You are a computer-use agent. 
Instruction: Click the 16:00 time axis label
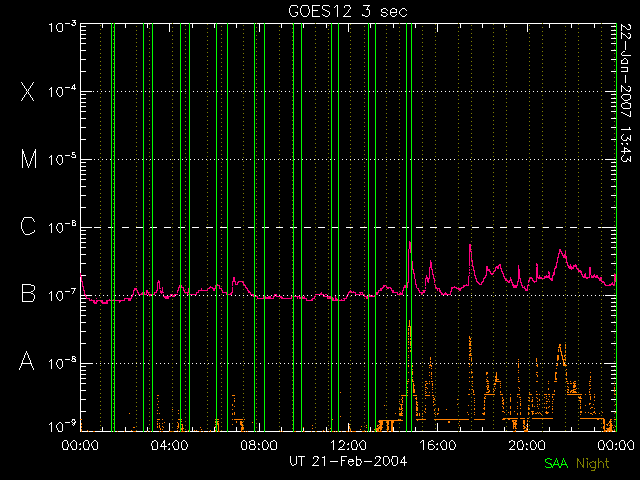pos(438,445)
